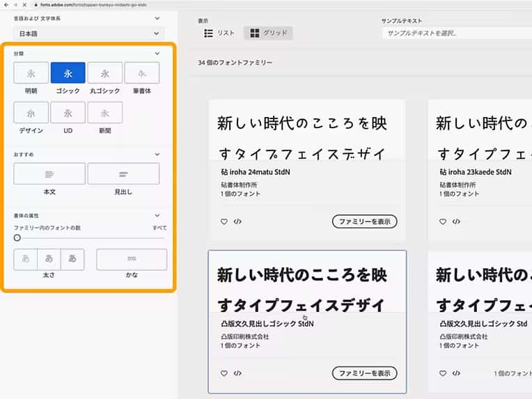Click the fonts.adobe.com address bar
The width and height of the screenshot is (532, 399).
93,5
